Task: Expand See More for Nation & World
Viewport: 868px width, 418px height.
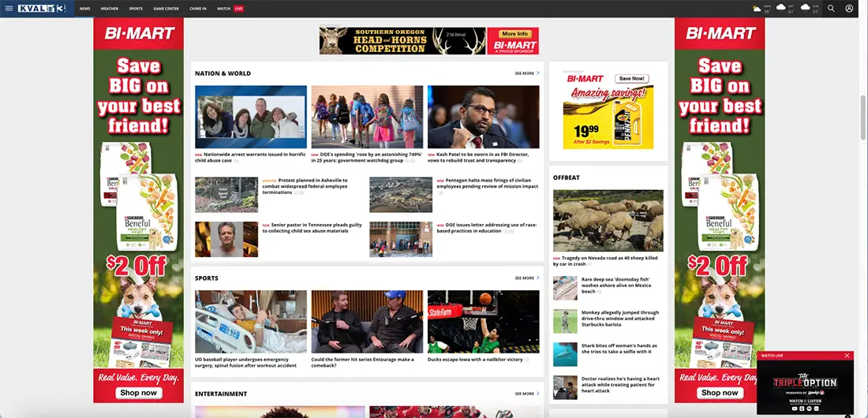Action: (527, 73)
